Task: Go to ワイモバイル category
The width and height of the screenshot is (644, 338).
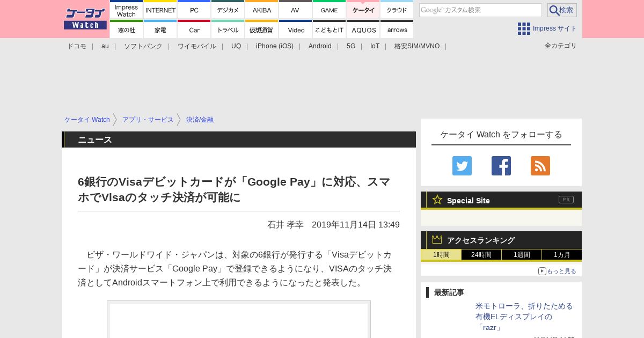Action: [197, 46]
